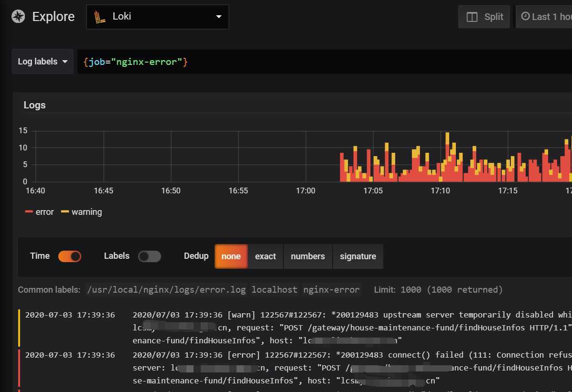The width and height of the screenshot is (572, 392).
Task: Click the 17:15 axis label on histogram
Action: tap(508, 191)
